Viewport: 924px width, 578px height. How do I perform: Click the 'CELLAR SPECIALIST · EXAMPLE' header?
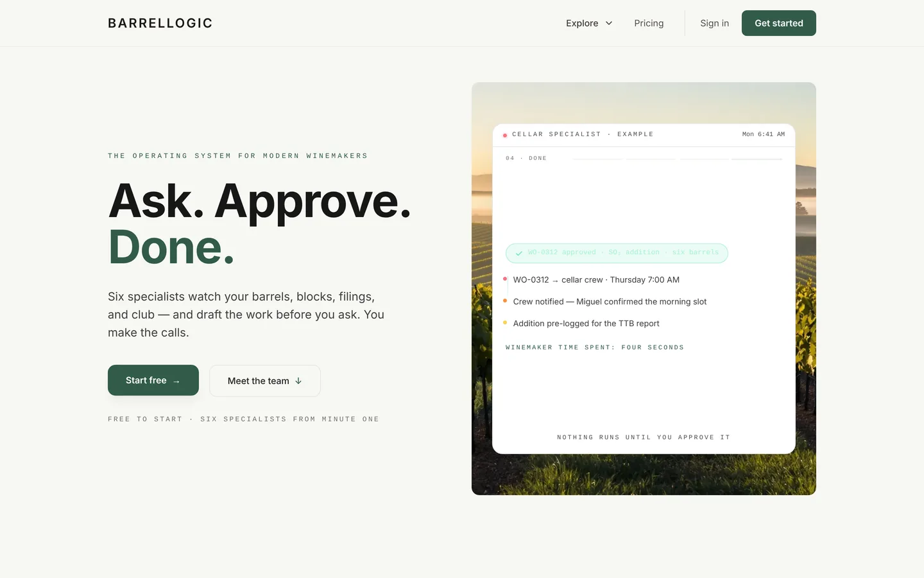point(583,134)
